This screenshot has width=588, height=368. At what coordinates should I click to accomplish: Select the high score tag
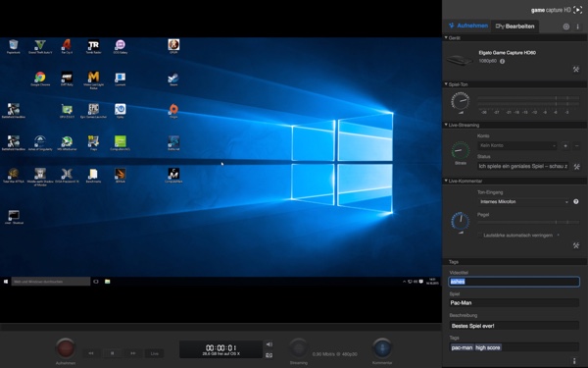pyautogui.click(x=488, y=347)
